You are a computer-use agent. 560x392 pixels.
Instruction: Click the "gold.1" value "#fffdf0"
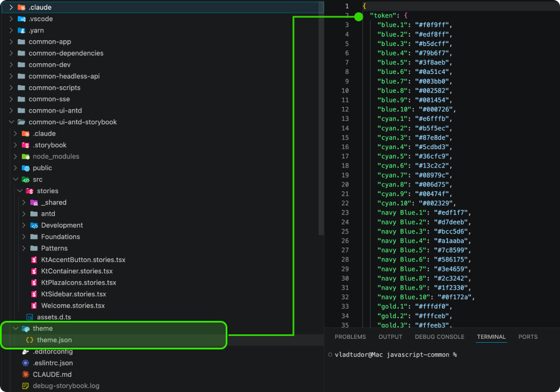click(x=432, y=306)
